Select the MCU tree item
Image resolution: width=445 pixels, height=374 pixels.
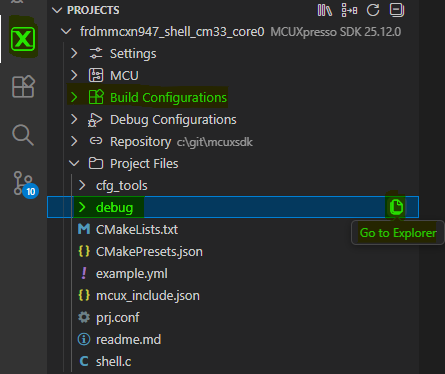(124, 76)
